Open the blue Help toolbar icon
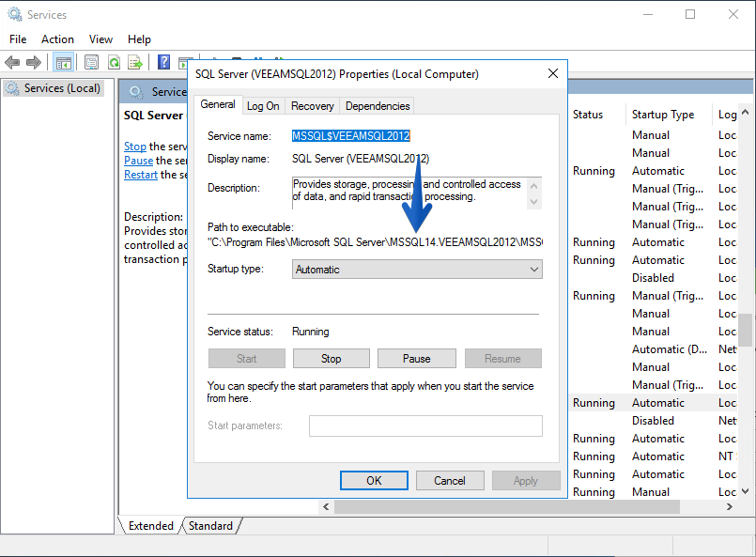Image resolution: width=756 pixels, height=557 pixels. tap(164, 62)
